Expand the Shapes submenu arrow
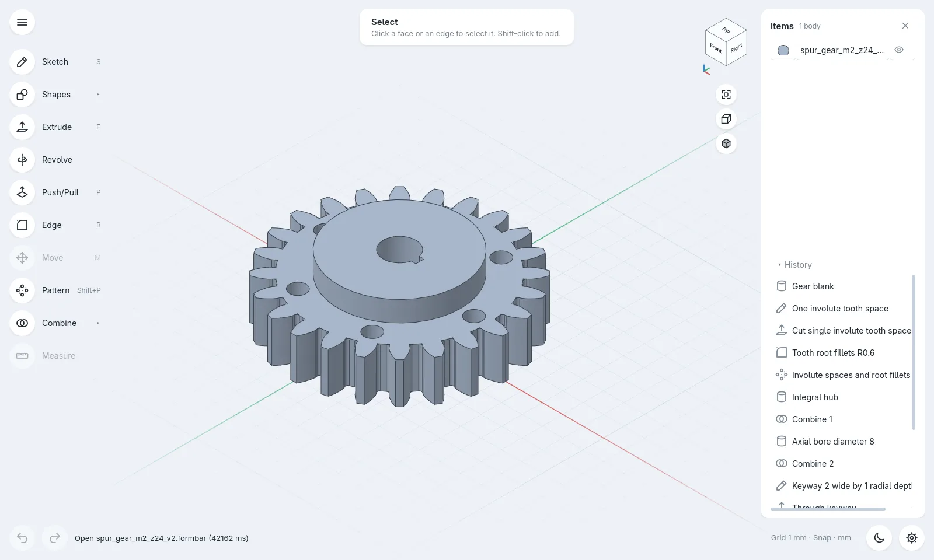 (98, 94)
